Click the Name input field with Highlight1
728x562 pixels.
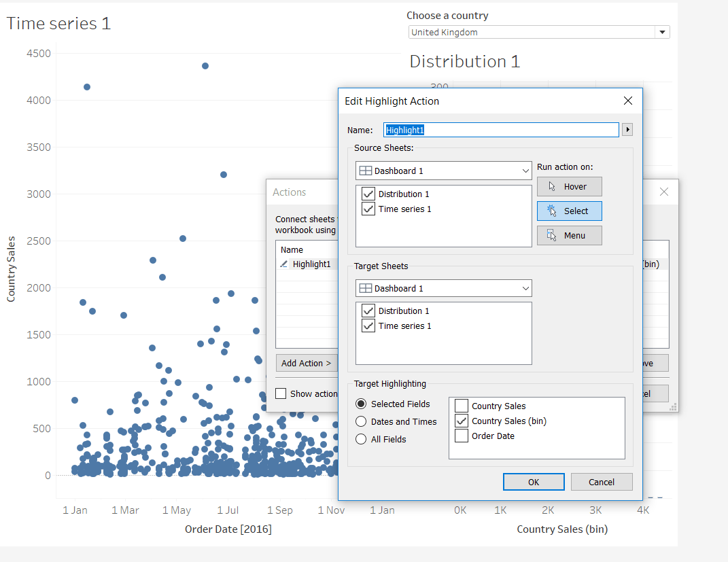coord(500,130)
